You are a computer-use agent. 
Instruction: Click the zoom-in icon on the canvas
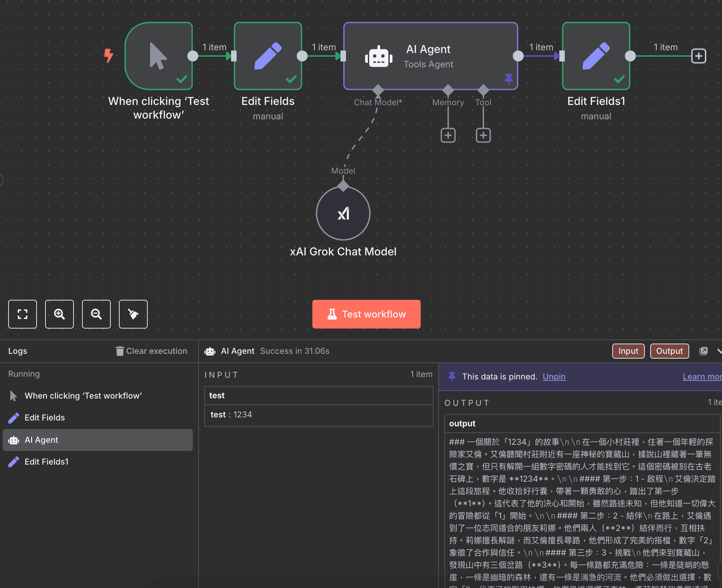click(x=59, y=314)
